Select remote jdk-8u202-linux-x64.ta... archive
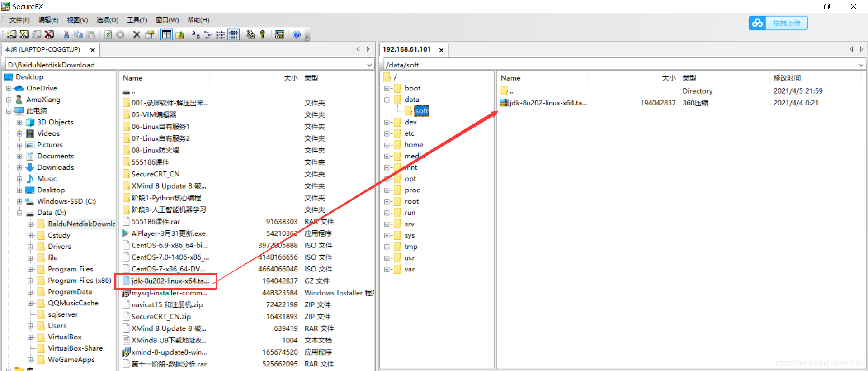 [x=544, y=103]
